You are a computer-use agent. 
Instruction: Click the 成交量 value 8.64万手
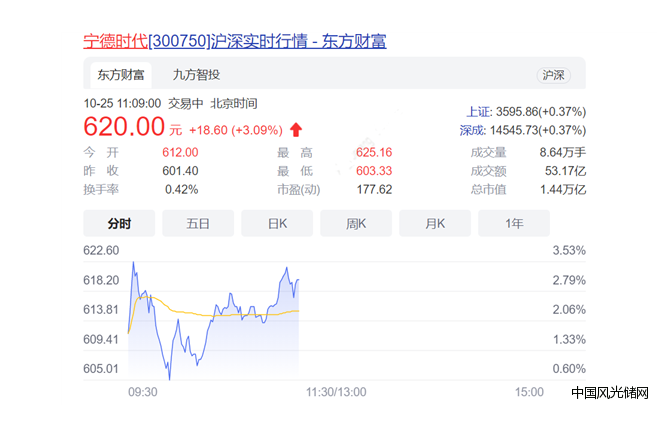(x=562, y=152)
